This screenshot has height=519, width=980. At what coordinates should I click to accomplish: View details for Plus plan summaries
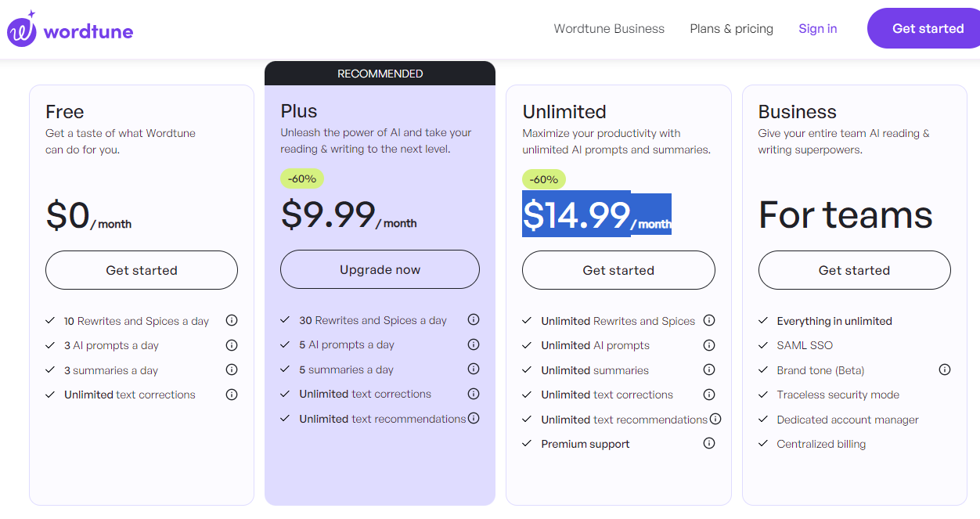(x=474, y=369)
